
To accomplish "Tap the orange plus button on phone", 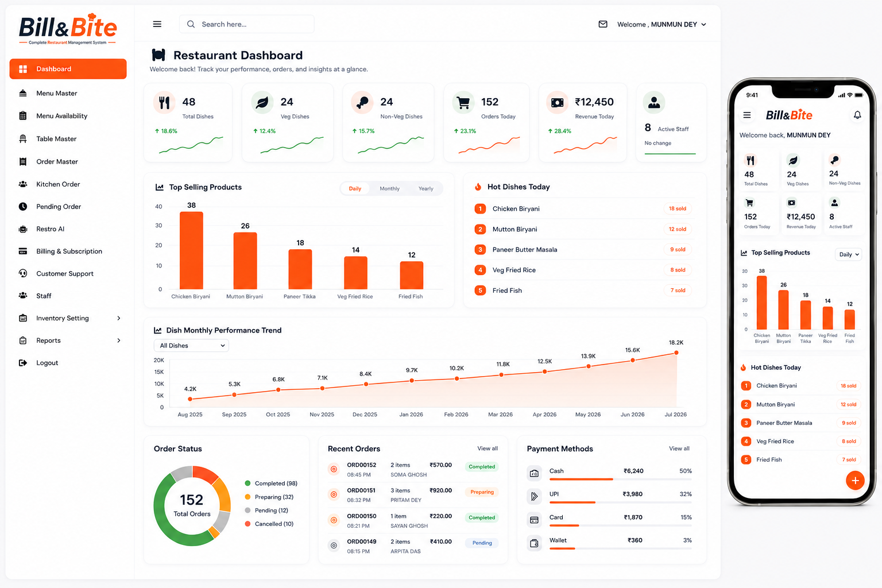I will pyautogui.click(x=855, y=481).
